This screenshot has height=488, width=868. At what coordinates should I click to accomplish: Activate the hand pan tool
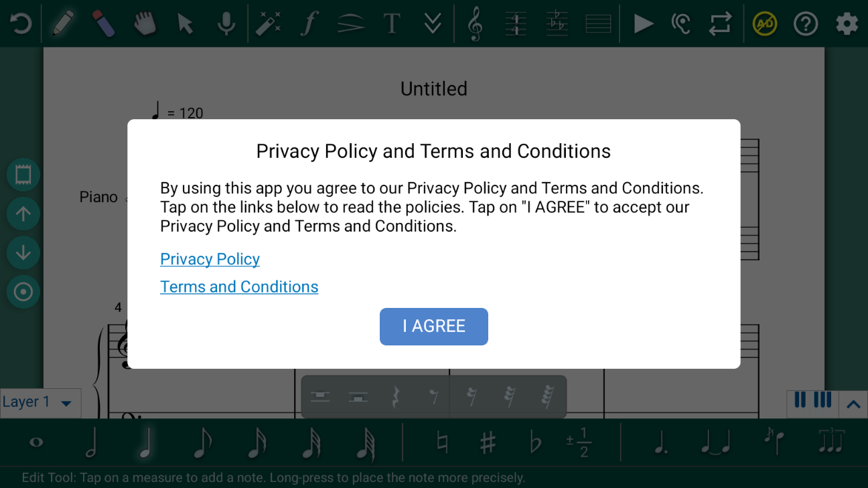coord(144,23)
